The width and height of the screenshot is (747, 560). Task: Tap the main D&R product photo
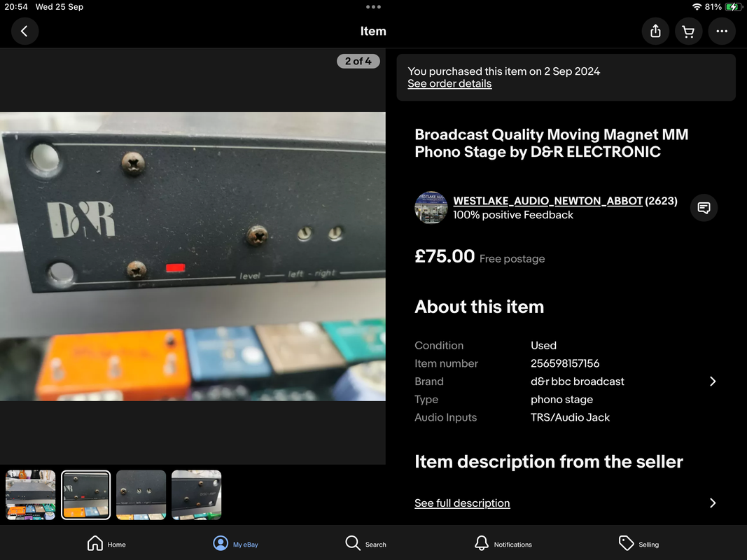click(193, 256)
